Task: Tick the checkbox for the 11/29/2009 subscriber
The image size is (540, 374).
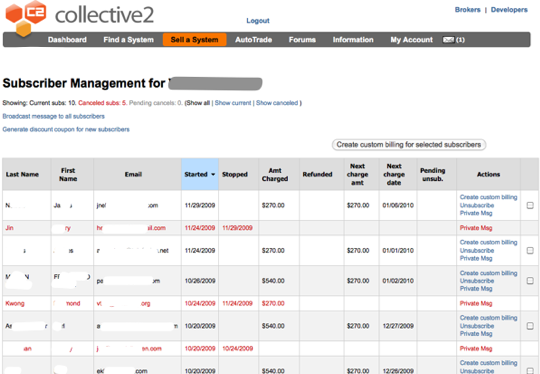Action: [x=530, y=205]
